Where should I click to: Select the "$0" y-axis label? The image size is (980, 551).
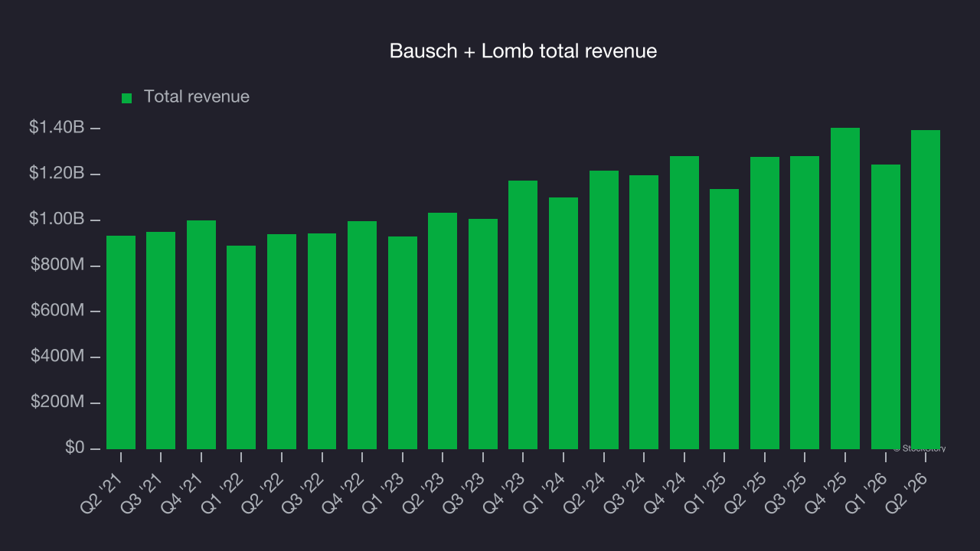pyautogui.click(x=74, y=448)
